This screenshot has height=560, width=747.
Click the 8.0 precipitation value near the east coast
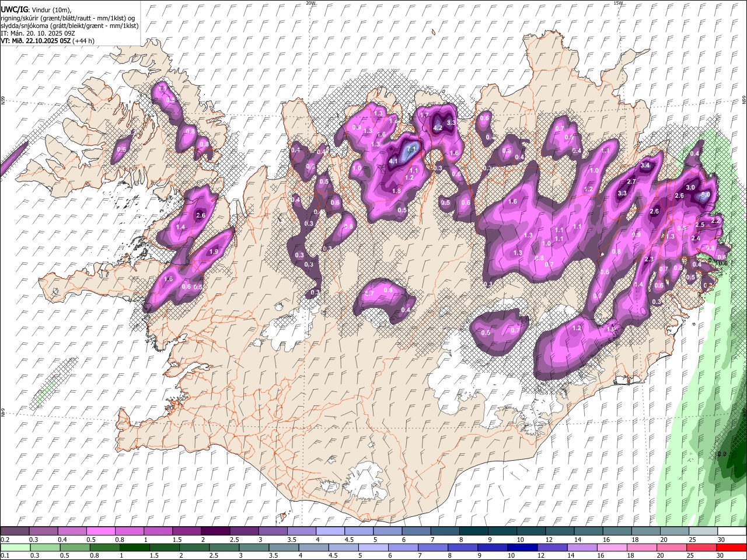(706, 195)
